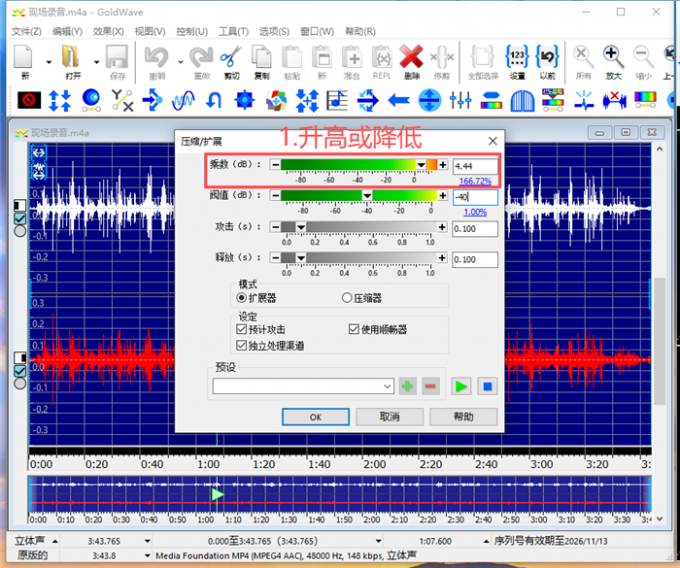The width and height of the screenshot is (680, 568).
Task: Click the Save (保存) floppy disk icon
Action: (x=117, y=58)
